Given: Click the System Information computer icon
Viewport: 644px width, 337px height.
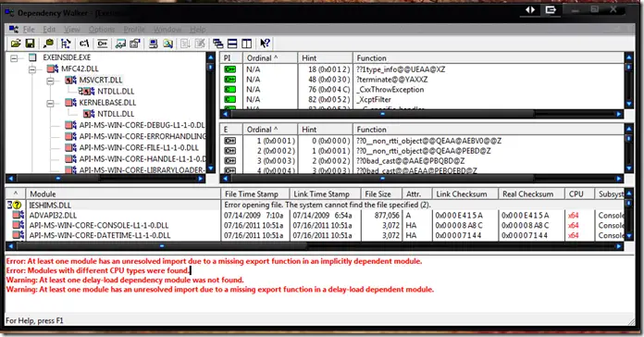Looking at the screenshot, I should tap(154, 44).
